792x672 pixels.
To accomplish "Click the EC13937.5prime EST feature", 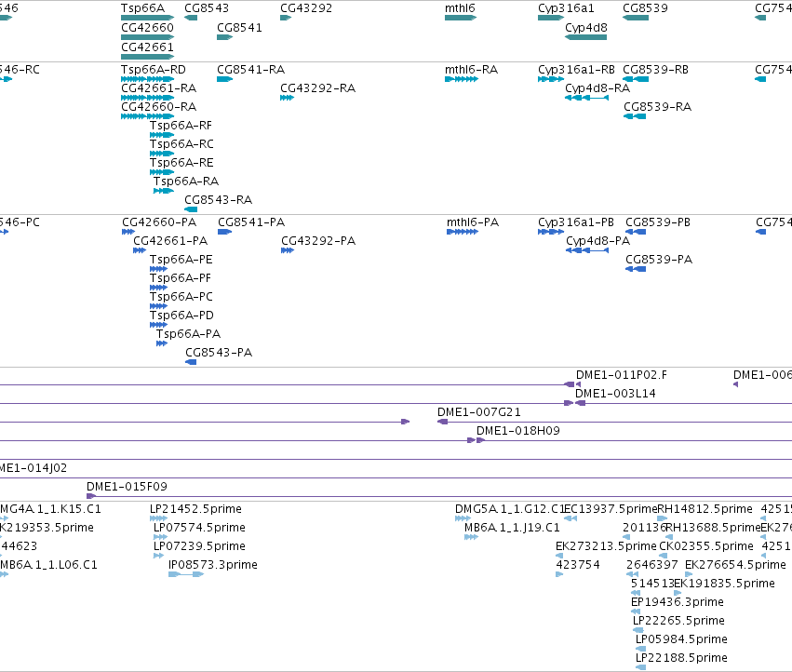I will pos(571,518).
